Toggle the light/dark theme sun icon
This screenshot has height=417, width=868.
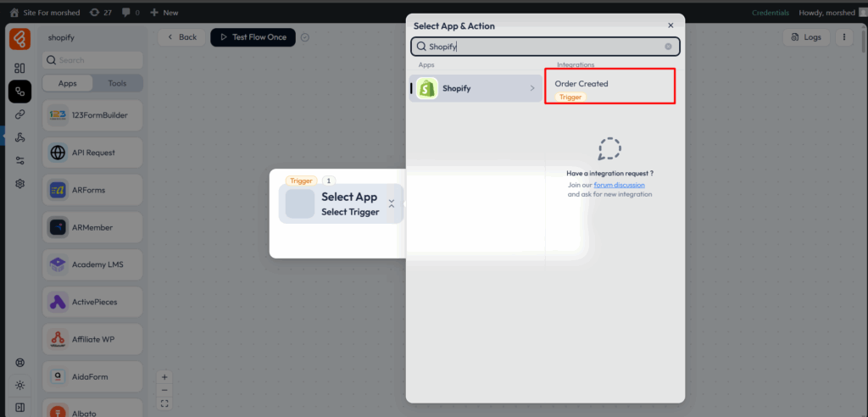coord(20,385)
